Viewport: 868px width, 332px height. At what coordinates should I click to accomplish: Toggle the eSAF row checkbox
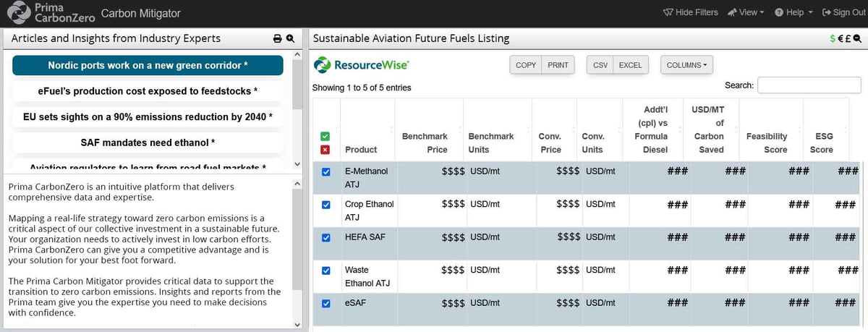(325, 303)
